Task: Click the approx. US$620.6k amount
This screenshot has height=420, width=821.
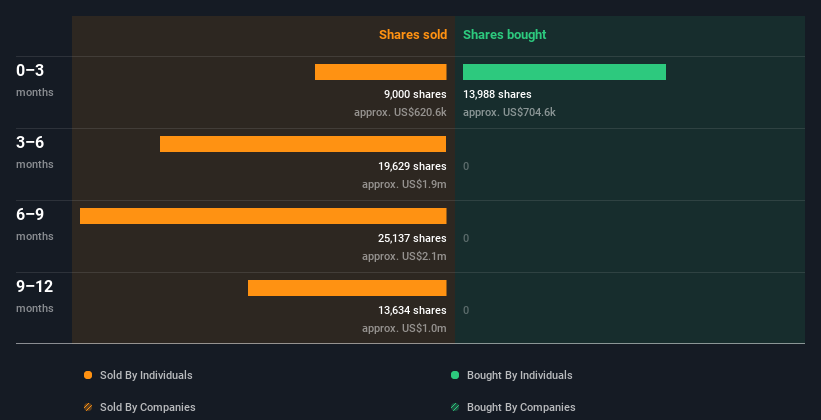Action: (x=400, y=113)
